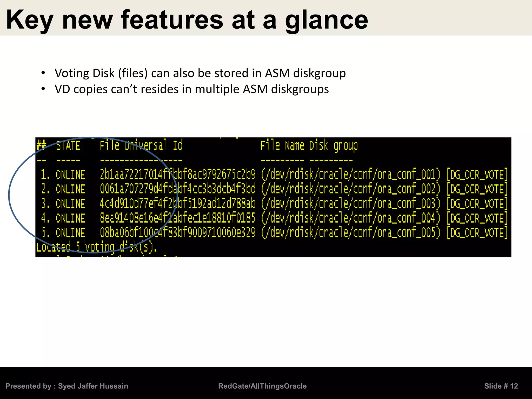The height and width of the screenshot is (399, 532).
Task: Click the 'Key new features at a glance' title
Action: point(187,20)
